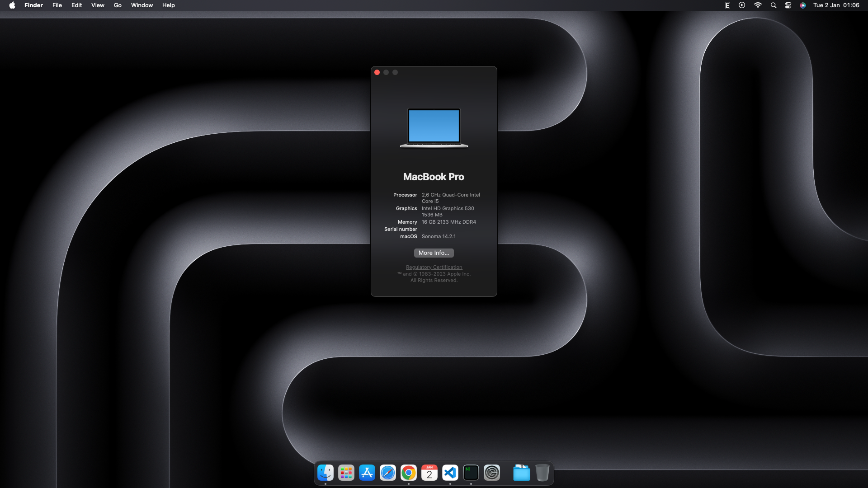This screenshot has height=488, width=868.
Task: Open Terminal from the Dock
Action: click(x=471, y=473)
